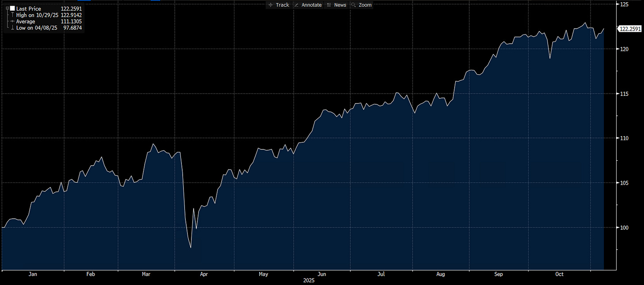
Task: Click the 125 price axis label
Action: pyautogui.click(x=624, y=4)
